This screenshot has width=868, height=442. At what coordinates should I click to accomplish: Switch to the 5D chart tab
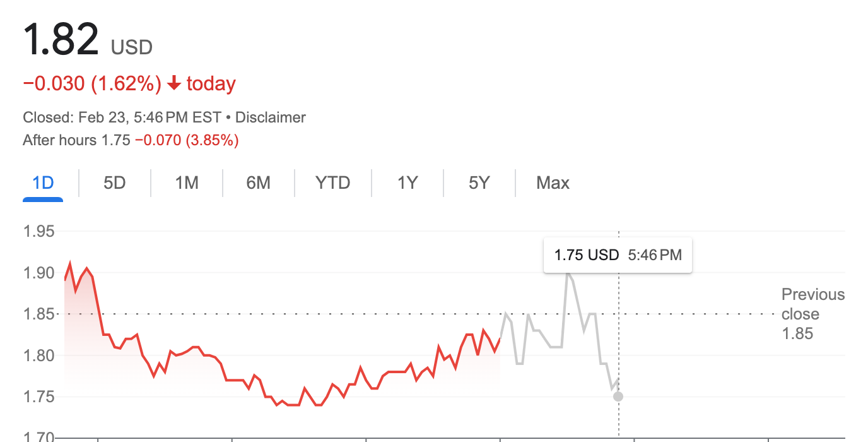click(x=115, y=183)
